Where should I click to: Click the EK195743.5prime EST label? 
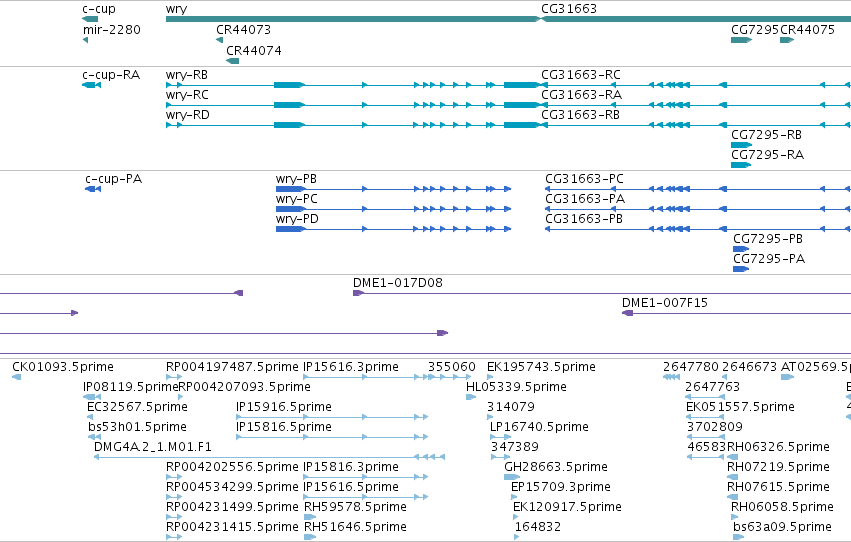541,367
